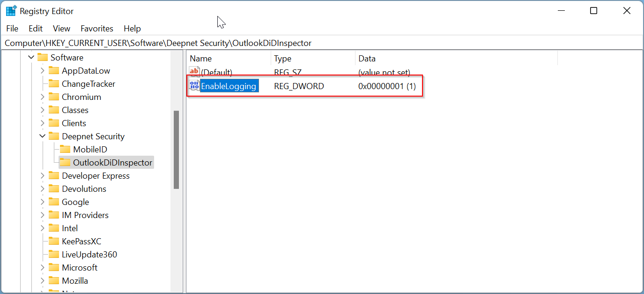Image resolution: width=644 pixels, height=294 pixels.
Task: Click the Registry Editor app icon in title bar
Action: (11, 11)
